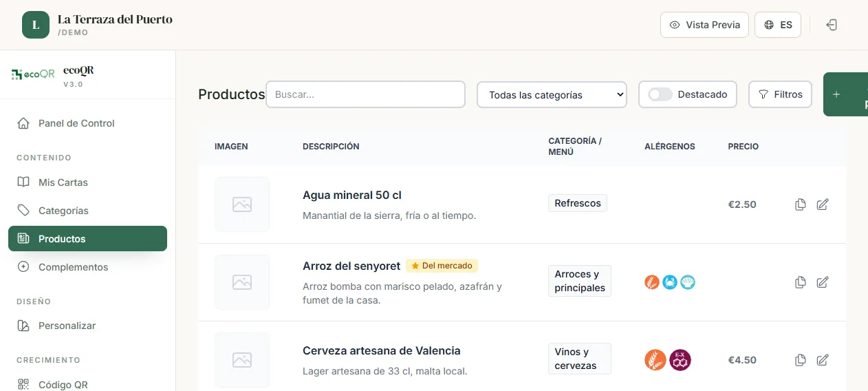Click the V3.0 version label
The image size is (868, 391).
point(73,84)
